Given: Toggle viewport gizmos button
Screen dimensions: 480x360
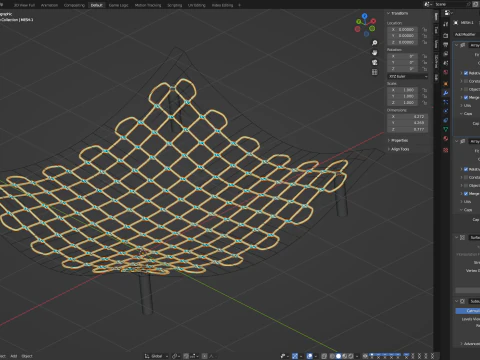Looking at the screenshot, I should (295, 356).
